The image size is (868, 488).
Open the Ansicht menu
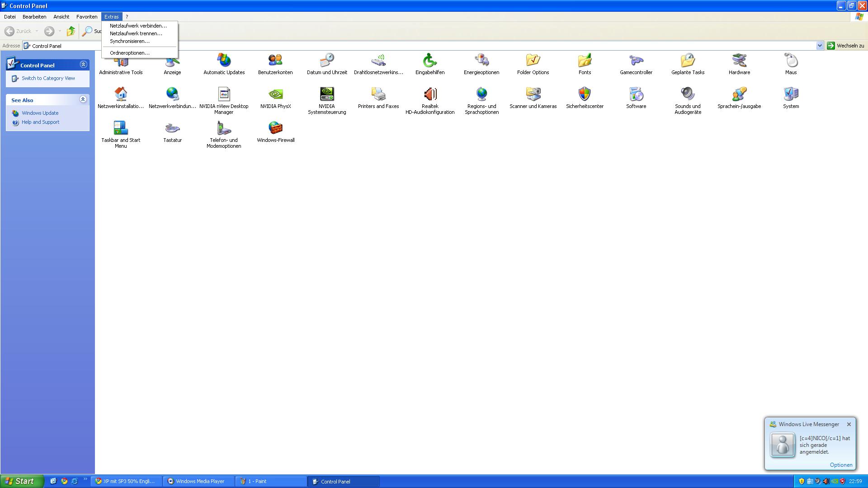61,17
